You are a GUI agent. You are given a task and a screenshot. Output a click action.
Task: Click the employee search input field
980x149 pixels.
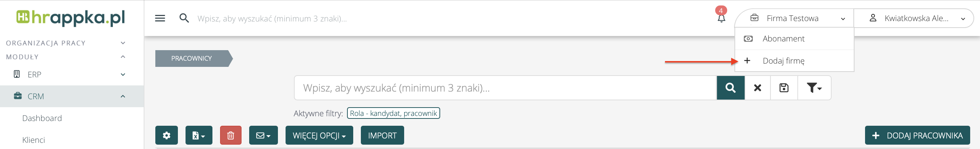pyautogui.click(x=505, y=88)
